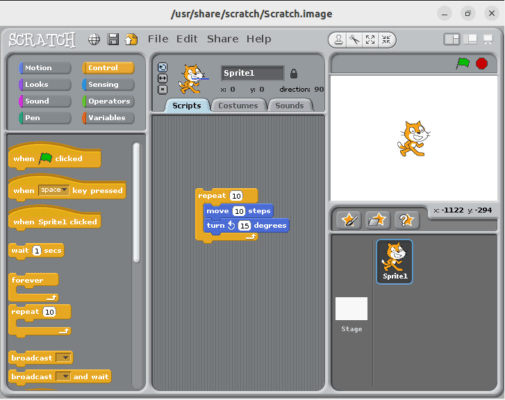Select the Duplicate stamp tool
Screen dimensions: 505x400
click(x=338, y=40)
